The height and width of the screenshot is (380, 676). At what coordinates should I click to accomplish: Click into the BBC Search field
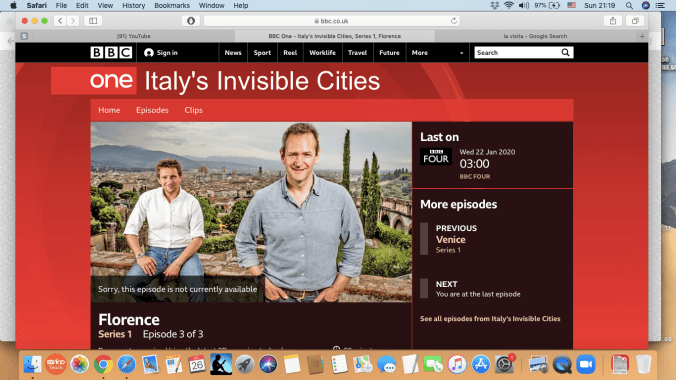[516, 53]
